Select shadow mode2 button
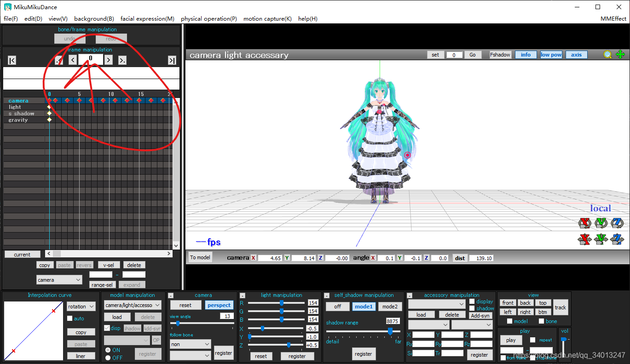Screen dimensions: 630x364 (x=390, y=307)
